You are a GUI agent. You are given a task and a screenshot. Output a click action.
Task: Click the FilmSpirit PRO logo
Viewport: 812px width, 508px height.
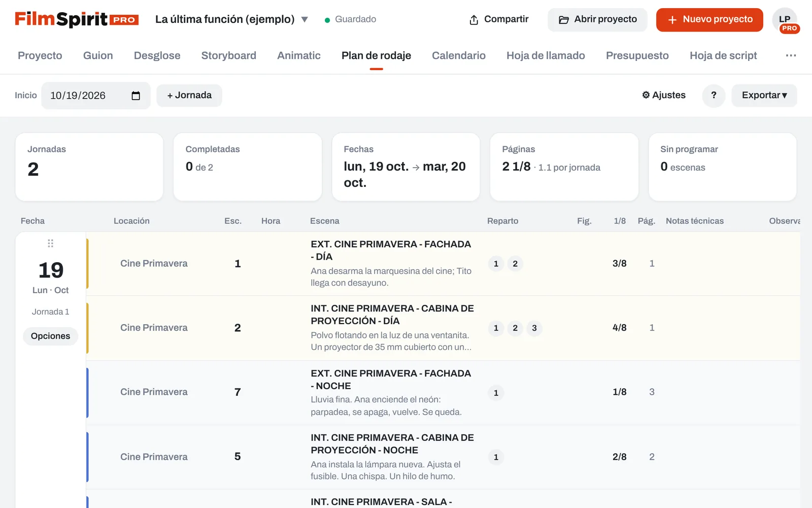(77, 19)
